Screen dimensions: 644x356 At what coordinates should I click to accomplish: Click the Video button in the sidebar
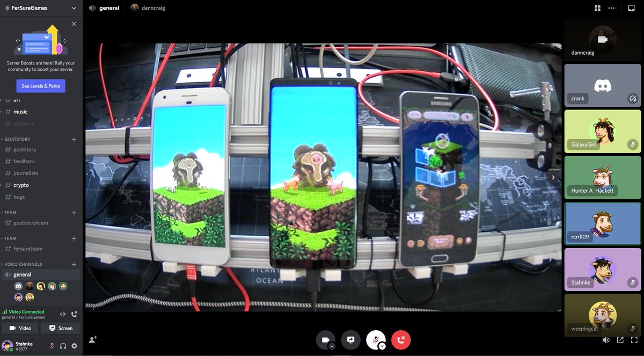(x=20, y=328)
